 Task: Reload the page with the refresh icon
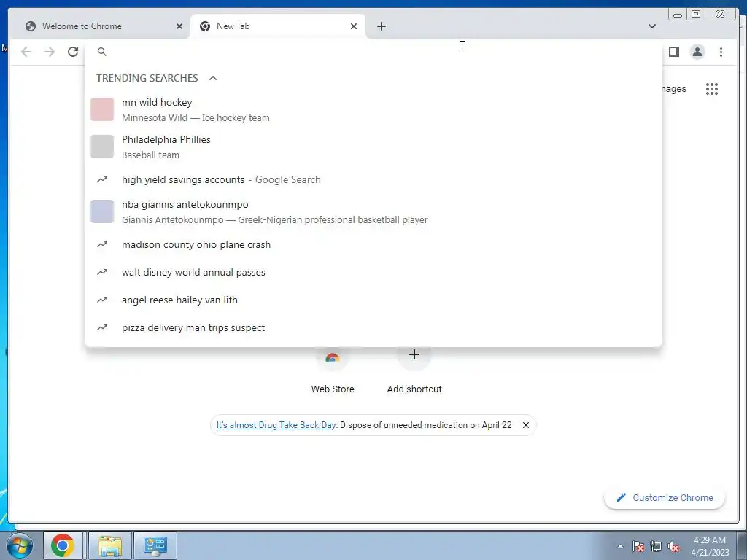73,52
